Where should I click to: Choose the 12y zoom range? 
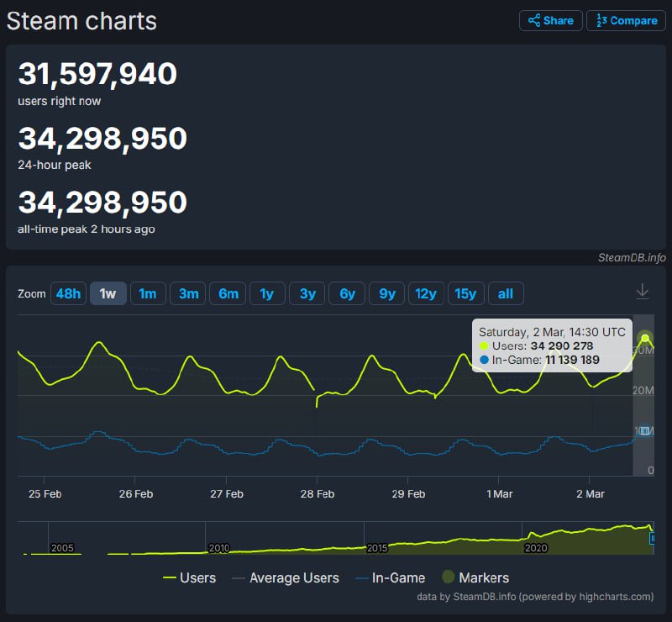pyautogui.click(x=427, y=293)
